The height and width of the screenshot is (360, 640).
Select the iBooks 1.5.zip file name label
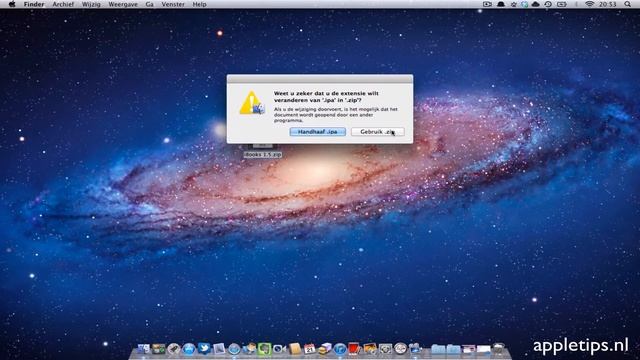(262, 155)
